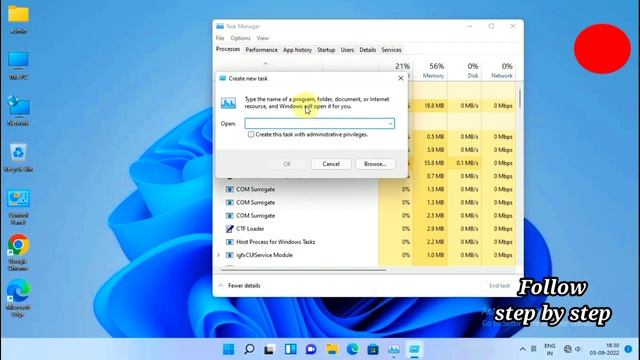Click the Browse... button
Image resolution: width=640 pixels, height=360 pixels.
(x=375, y=164)
